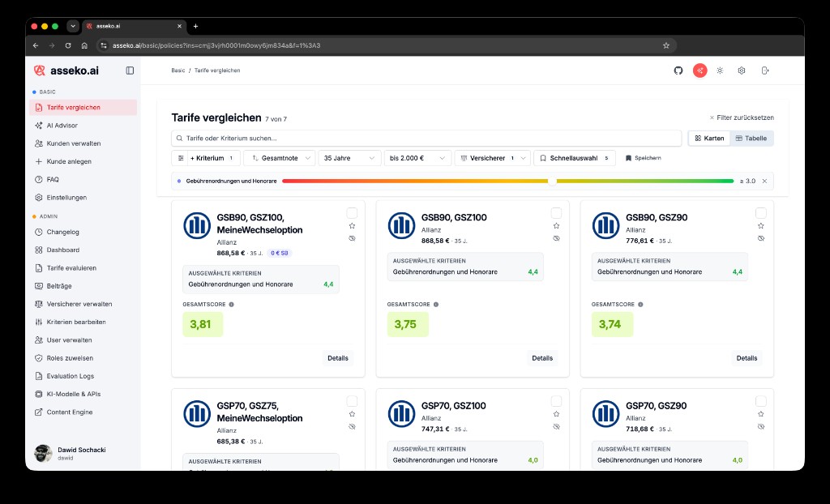The width and height of the screenshot is (830, 504).
Task: Reload the browser page
Action: 68,45
